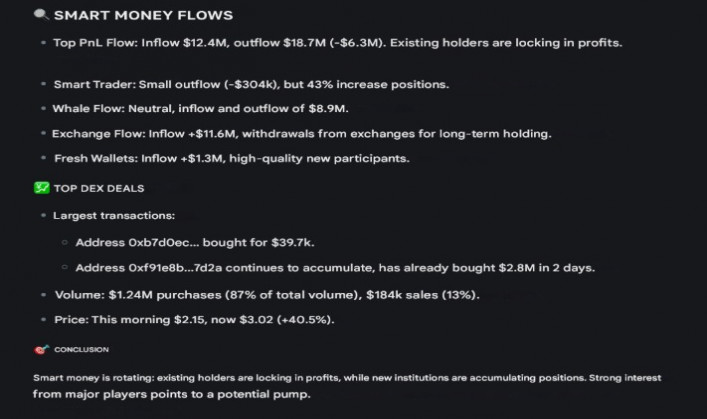Click the hollow bullet before address 0xf91e8b
The width and height of the screenshot is (707, 419).
point(65,267)
